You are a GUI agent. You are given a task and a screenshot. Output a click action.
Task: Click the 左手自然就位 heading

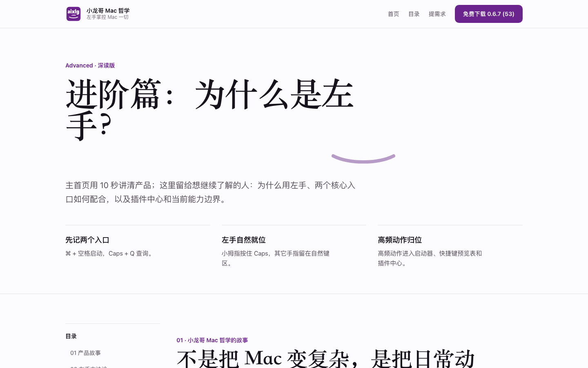tap(243, 240)
